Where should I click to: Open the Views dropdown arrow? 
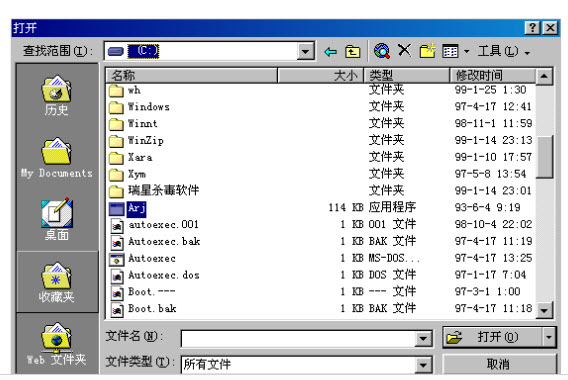467,52
